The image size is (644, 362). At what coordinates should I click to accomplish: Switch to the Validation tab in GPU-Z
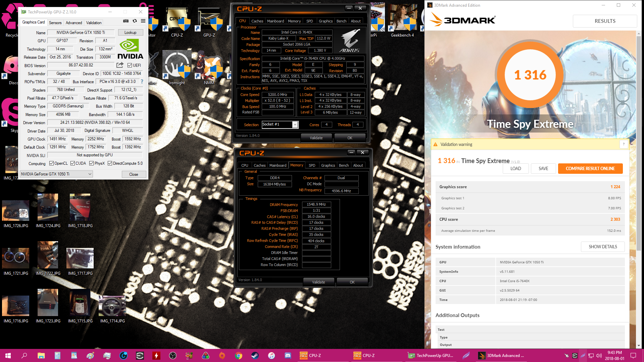(x=94, y=23)
